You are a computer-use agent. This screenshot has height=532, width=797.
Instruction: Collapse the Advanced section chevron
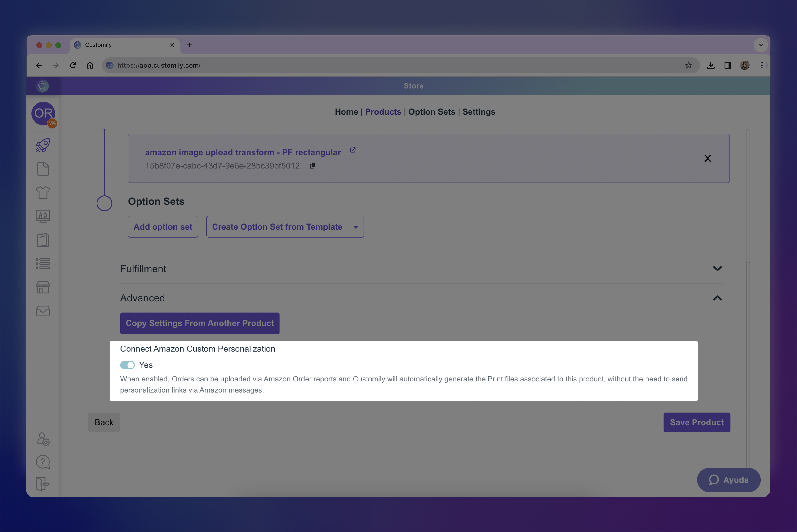coord(717,298)
